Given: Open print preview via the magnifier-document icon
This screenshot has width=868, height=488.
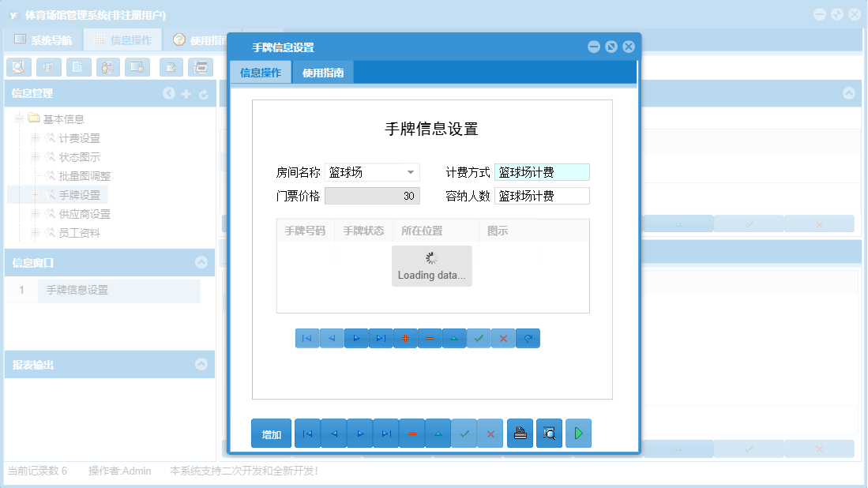Looking at the screenshot, I should 549,433.
